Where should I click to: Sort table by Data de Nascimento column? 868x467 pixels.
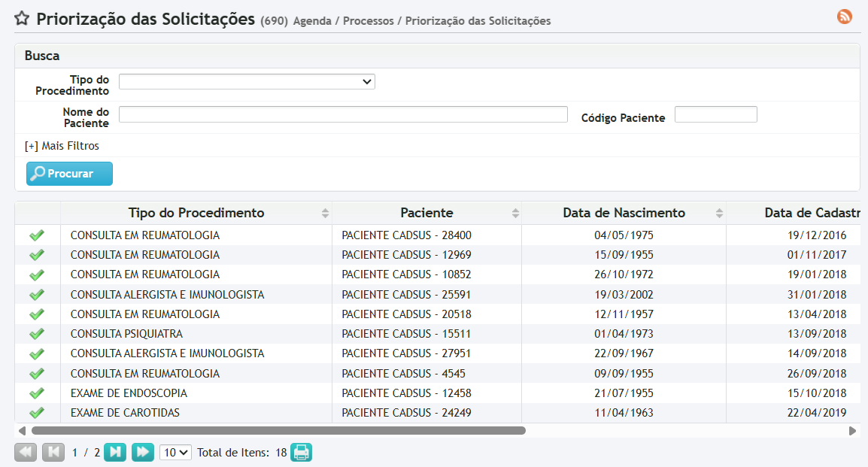click(x=624, y=213)
